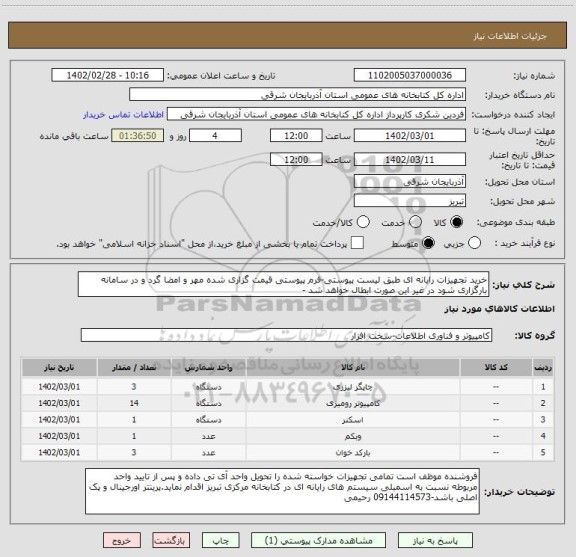Open the اطلاعات تماس خریدار link
Screen dimensions: 576x557
123,115
